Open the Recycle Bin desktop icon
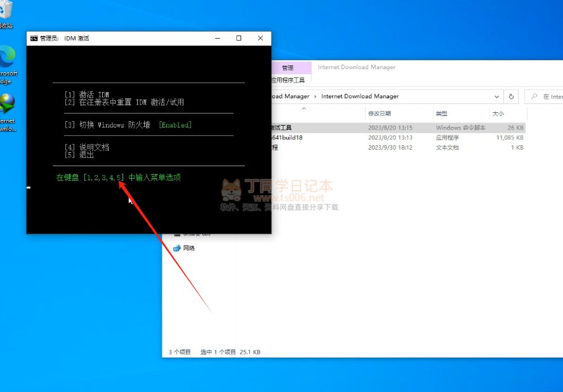Viewport: 563px width, 392px height. click(x=6, y=15)
